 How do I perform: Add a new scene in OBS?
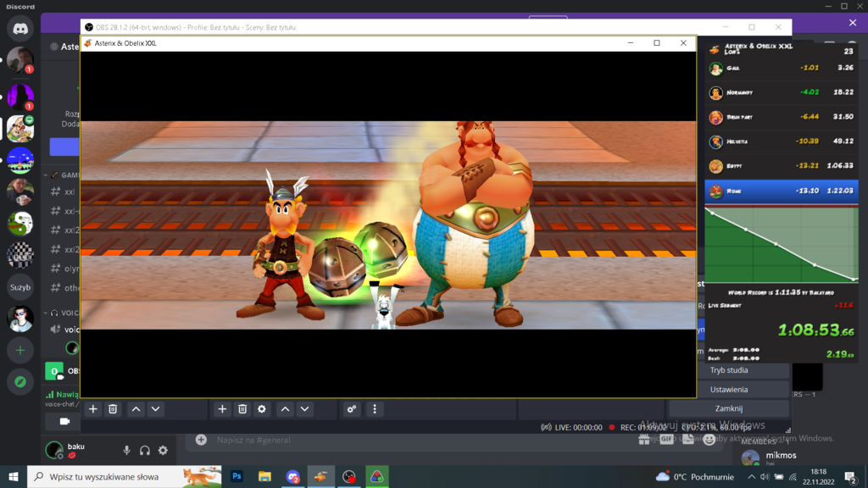tap(93, 409)
